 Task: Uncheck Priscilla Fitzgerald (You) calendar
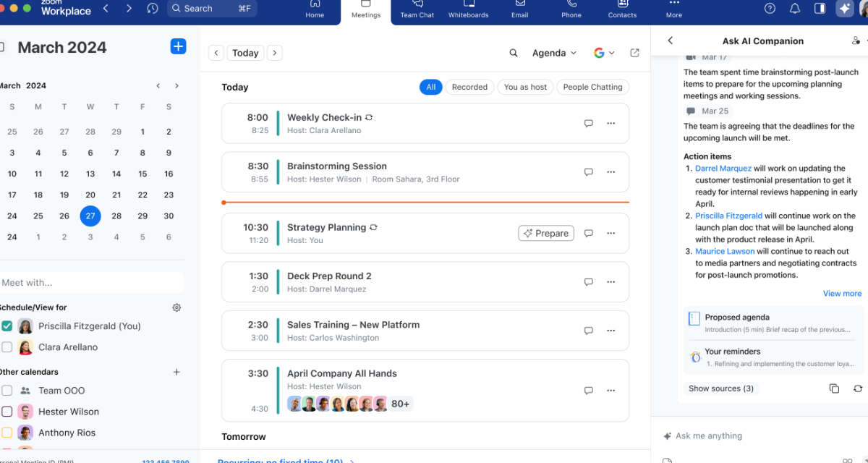pyautogui.click(x=7, y=326)
